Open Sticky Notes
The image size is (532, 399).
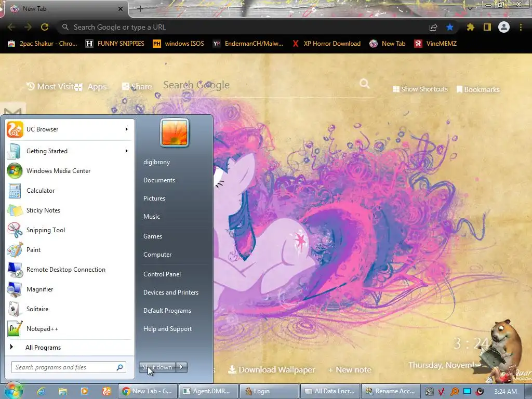[x=70, y=210]
